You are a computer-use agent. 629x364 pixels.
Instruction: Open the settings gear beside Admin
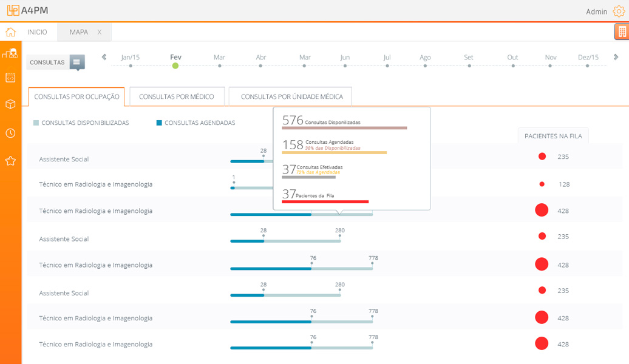(618, 11)
